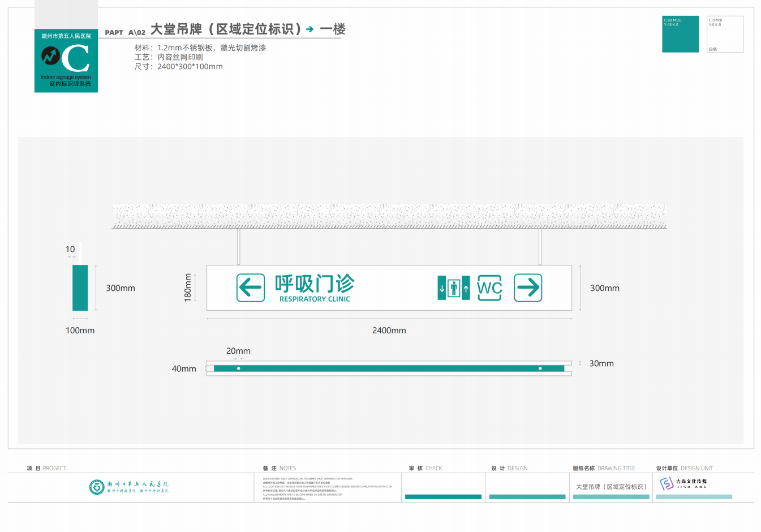
Task: Click the footer drawing title 大堂吊牌（区域定位标识）
Action: (x=611, y=487)
